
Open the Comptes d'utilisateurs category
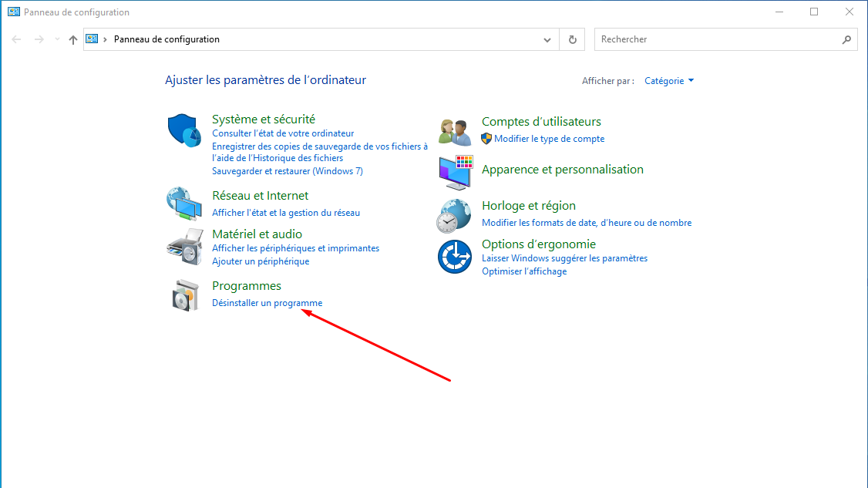click(x=541, y=121)
